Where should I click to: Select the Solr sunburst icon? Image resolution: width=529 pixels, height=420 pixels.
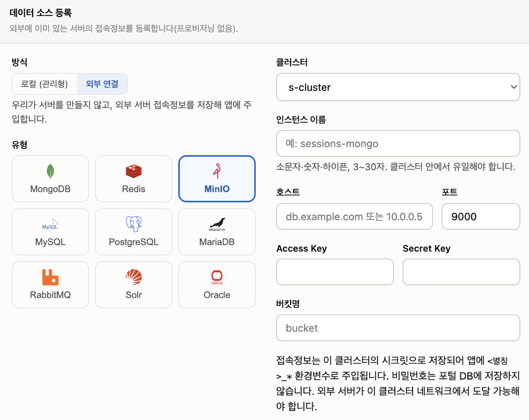[134, 277]
